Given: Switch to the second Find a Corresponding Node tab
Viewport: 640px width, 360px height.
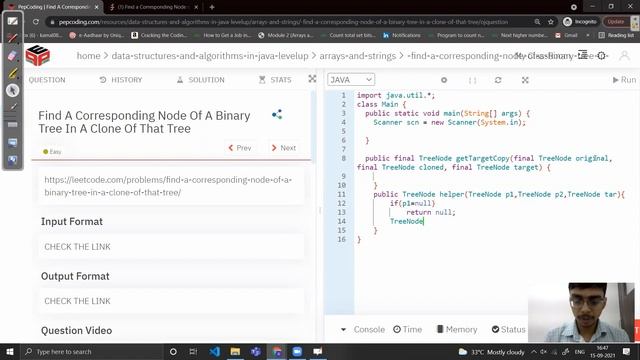Looking at the screenshot, I should [x=153, y=7].
